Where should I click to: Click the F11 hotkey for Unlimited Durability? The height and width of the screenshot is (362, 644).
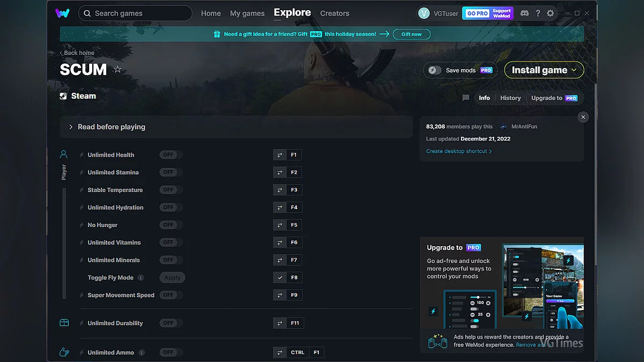296,323
